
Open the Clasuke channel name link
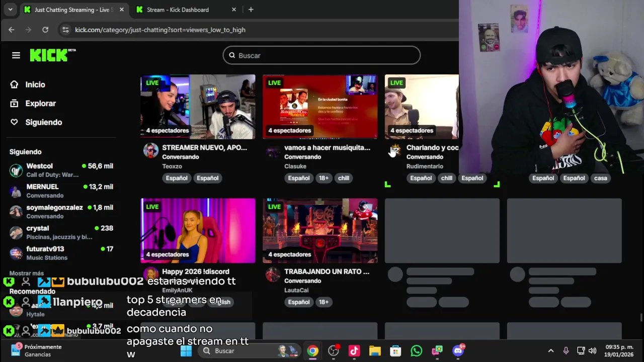295,166
